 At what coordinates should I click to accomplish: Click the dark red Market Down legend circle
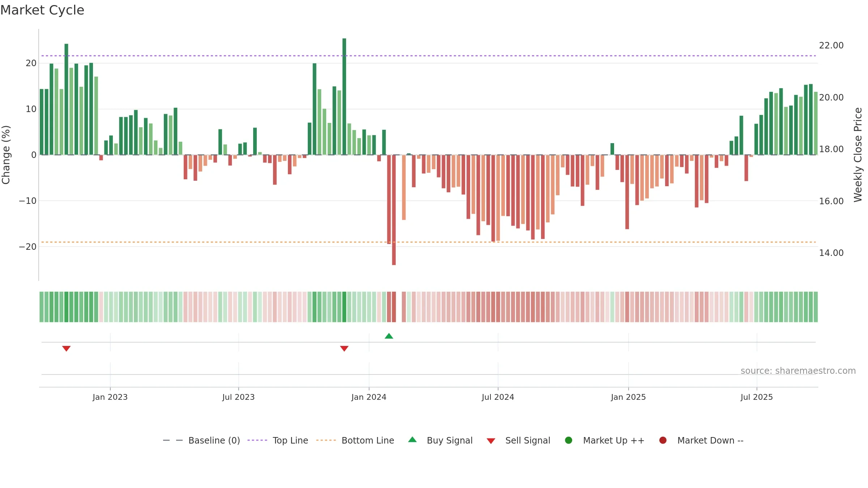(663, 440)
